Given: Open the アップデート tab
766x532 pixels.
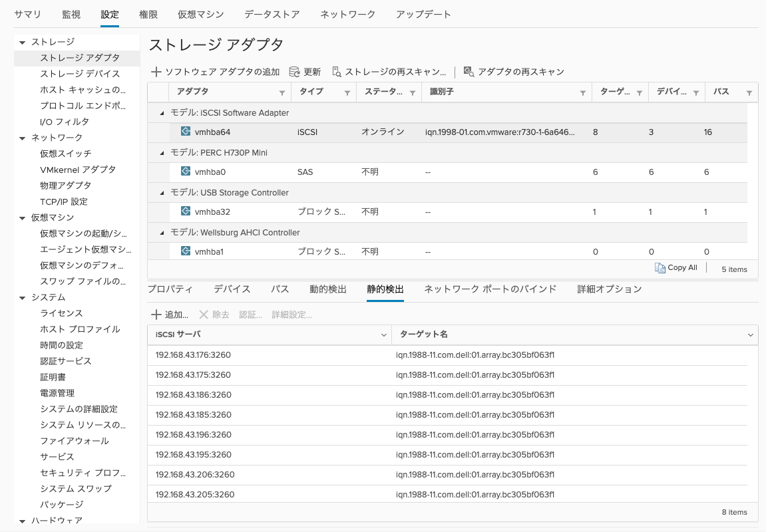Looking at the screenshot, I should 423,15.
